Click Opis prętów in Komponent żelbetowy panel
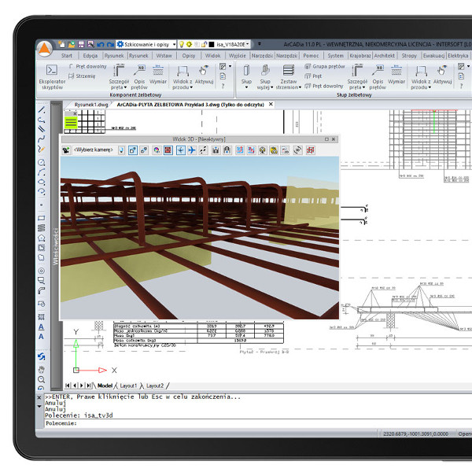 (x=139, y=77)
